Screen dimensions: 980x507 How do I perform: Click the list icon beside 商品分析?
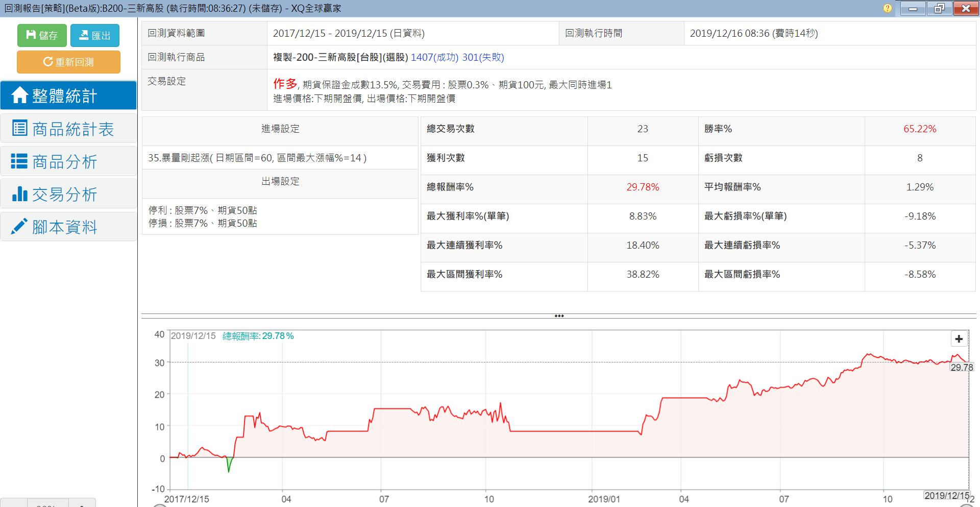pos(19,161)
